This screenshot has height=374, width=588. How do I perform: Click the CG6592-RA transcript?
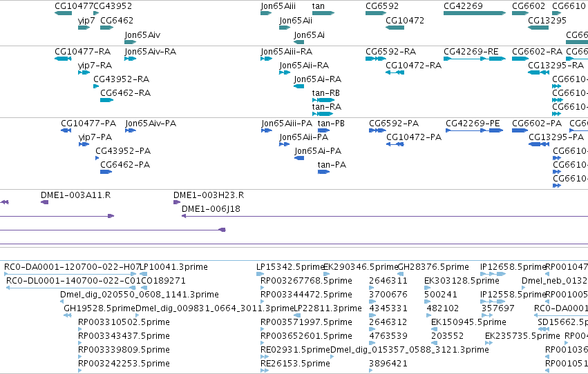tap(376, 59)
